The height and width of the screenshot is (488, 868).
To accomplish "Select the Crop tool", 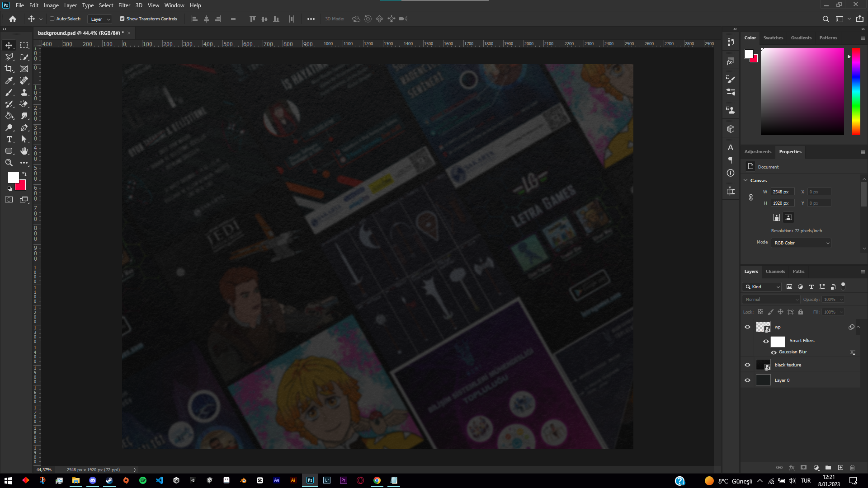I will coord(9,69).
